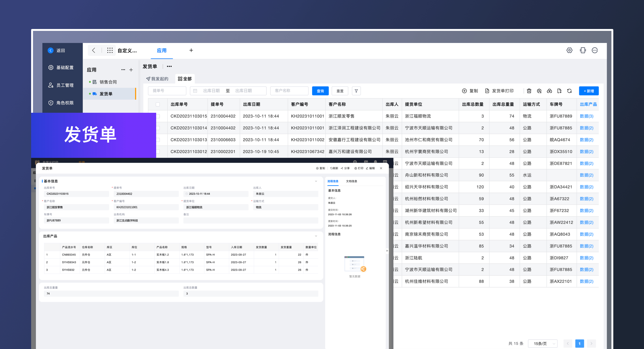Click the filter funnel icon
The height and width of the screenshot is (349, 644).
[356, 91]
